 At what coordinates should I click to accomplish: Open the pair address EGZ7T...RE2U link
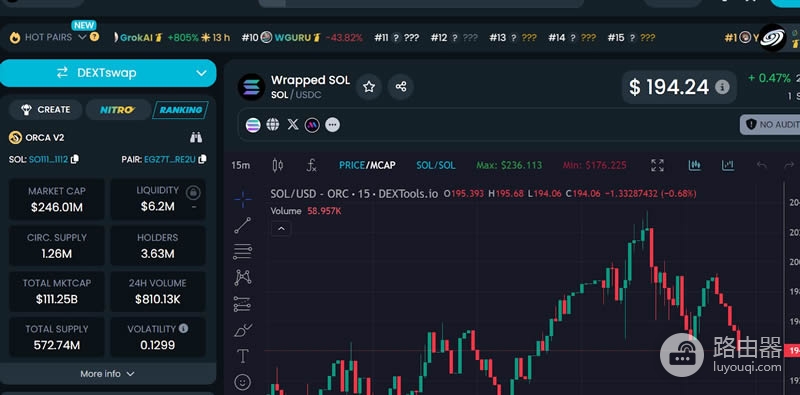point(169,159)
